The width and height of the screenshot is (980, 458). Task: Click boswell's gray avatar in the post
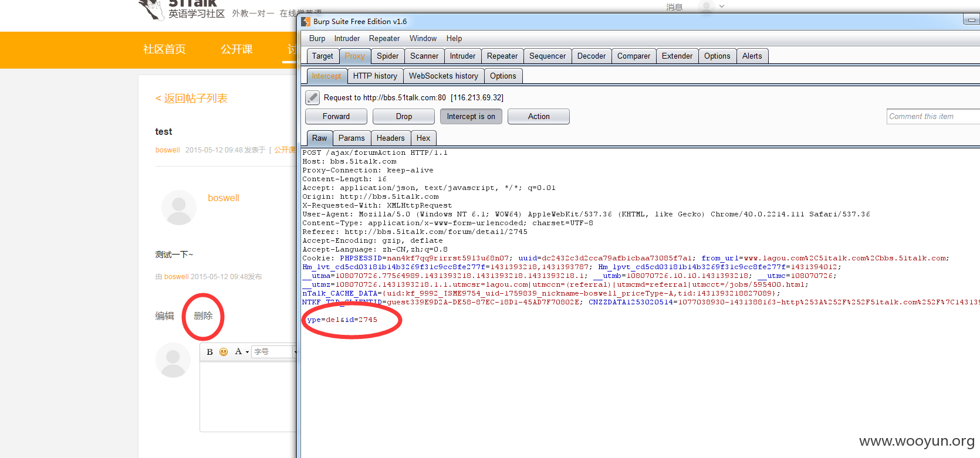coord(179,208)
